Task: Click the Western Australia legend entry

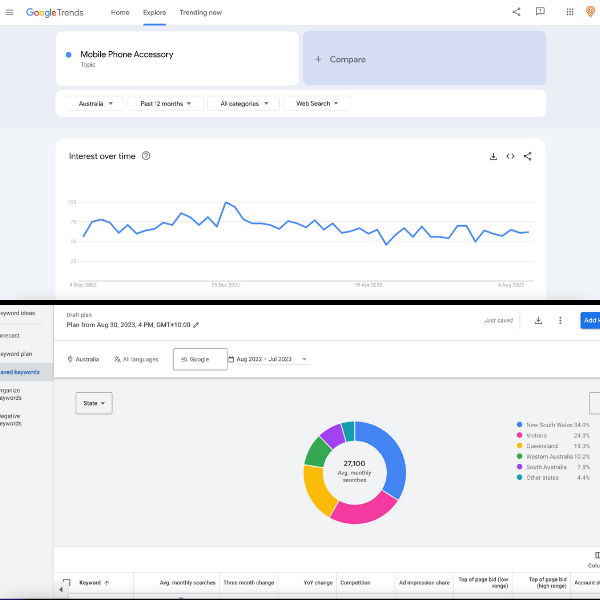Action: pos(553,457)
